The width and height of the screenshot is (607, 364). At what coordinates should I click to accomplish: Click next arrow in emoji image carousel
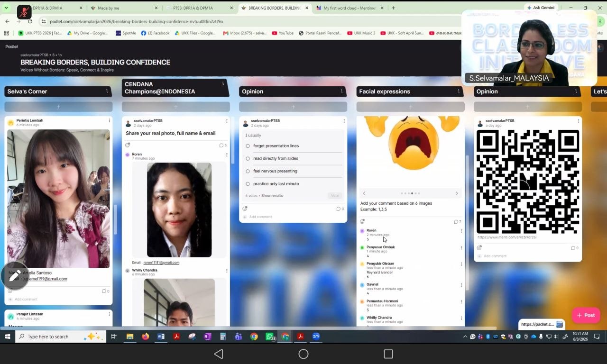tap(457, 193)
